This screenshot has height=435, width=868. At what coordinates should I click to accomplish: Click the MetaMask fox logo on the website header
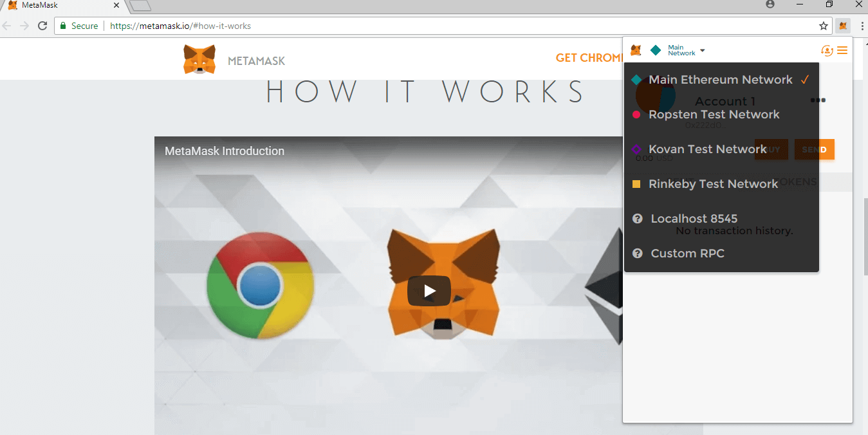pyautogui.click(x=199, y=59)
